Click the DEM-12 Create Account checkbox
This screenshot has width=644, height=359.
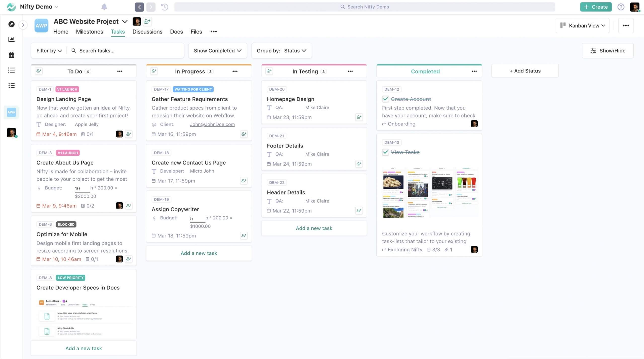[386, 99]
